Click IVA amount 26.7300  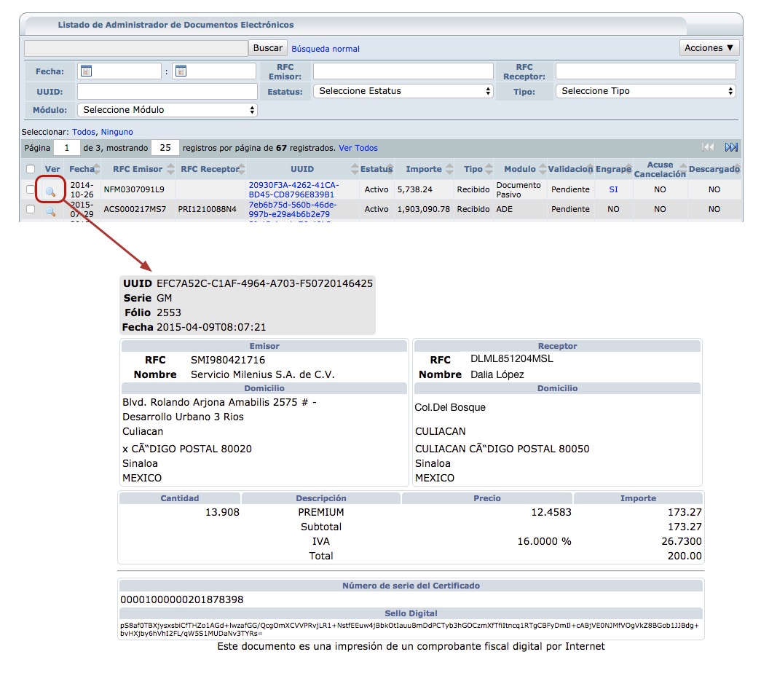coord(682,541)
